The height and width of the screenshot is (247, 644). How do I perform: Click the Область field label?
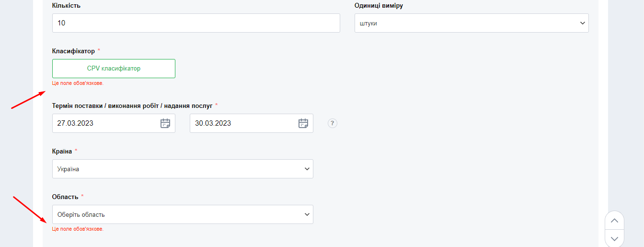pos(65,197)
